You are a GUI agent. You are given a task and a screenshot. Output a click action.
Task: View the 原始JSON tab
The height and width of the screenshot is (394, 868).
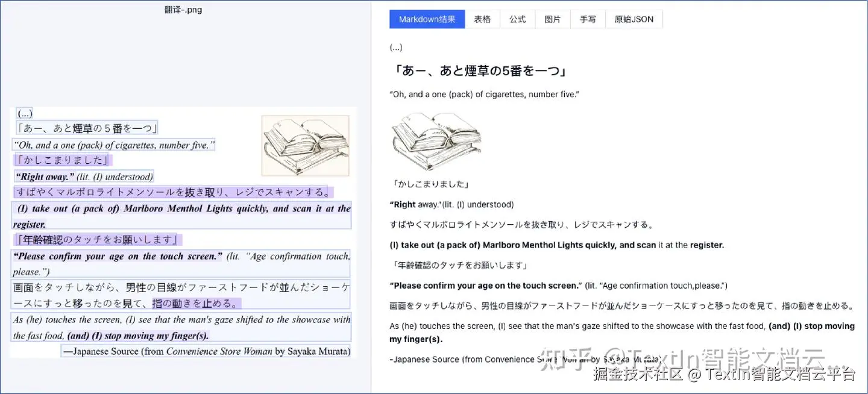[x=634, y=19]
